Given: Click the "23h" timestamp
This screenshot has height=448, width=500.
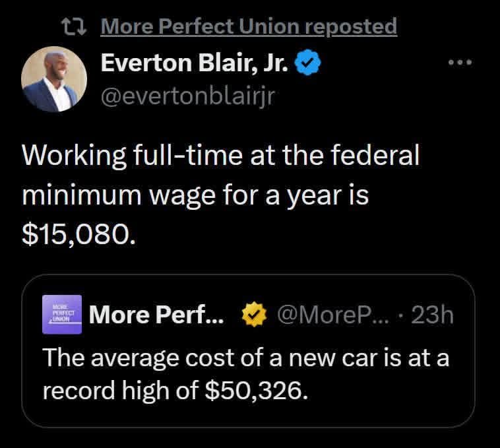Looking at the screenshot, I should point(432,315).
